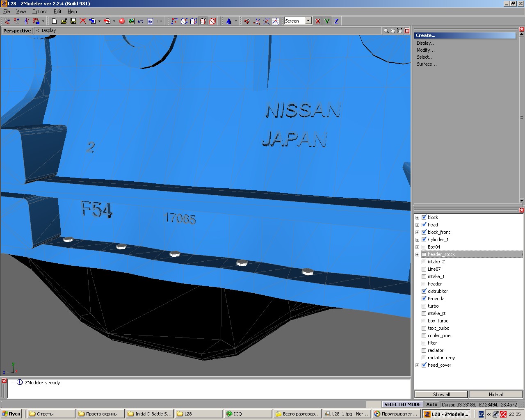Click the red pills snapping icon
Screen dimensions: 525x420
[247, 21]
